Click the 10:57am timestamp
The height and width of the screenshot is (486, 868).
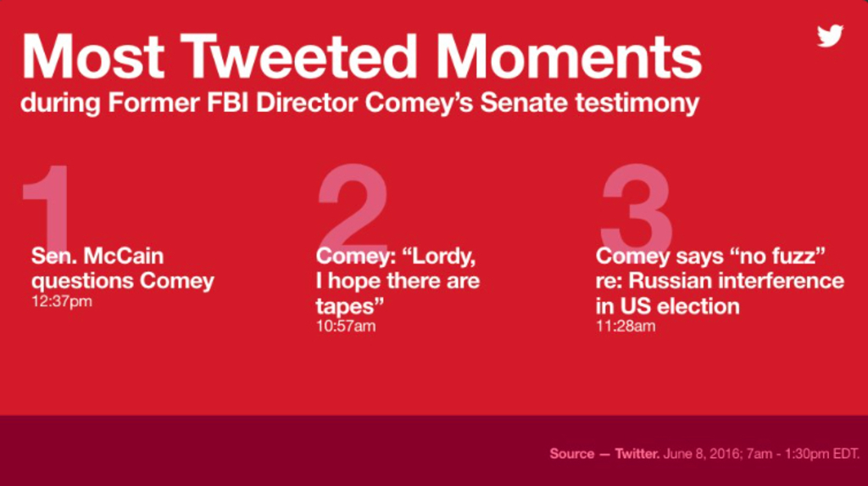tap(346, 326)
